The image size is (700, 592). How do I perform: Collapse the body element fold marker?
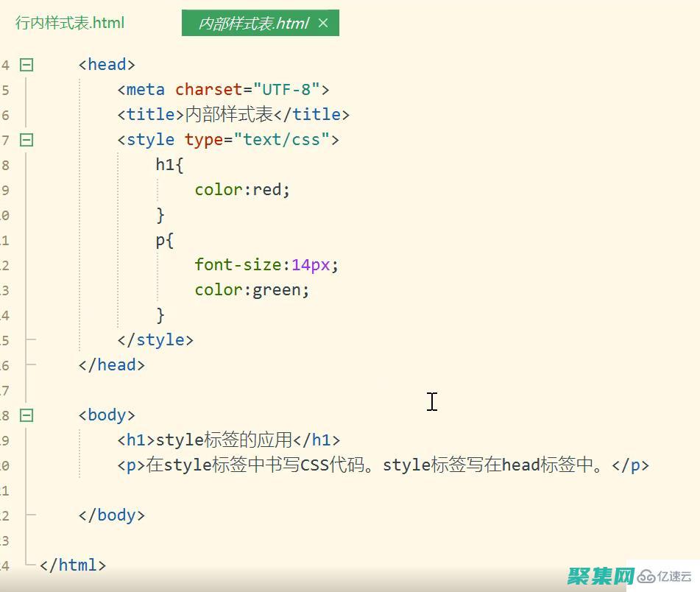pos(26,415)
